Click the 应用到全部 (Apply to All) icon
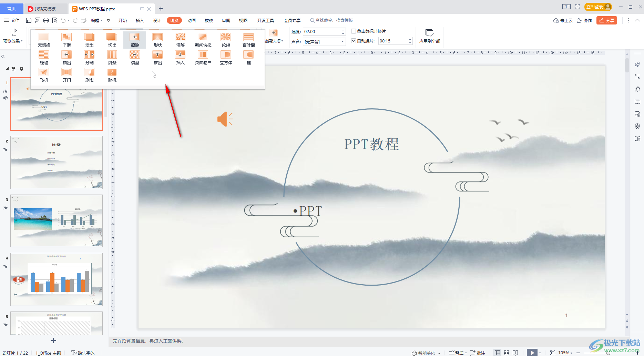644x356 pixels. coord(429,36)
